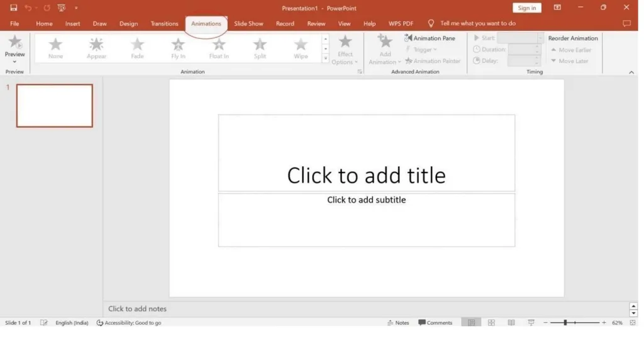Expand the Preview dropdown arrow

(15, 62)
